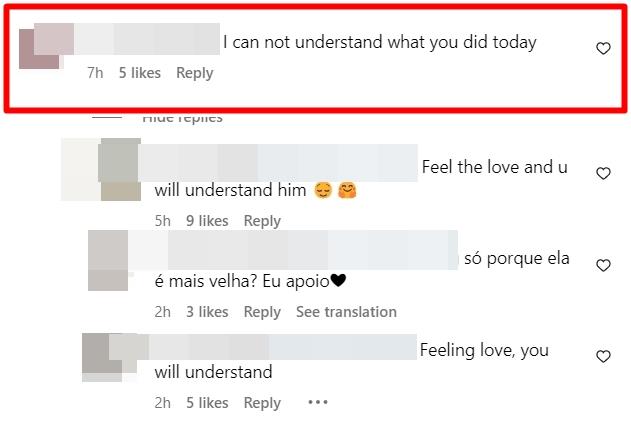Viewport: 631px width, 440px height.
Task: Open the three-dot options on last reply
Action: pos(318,403)
